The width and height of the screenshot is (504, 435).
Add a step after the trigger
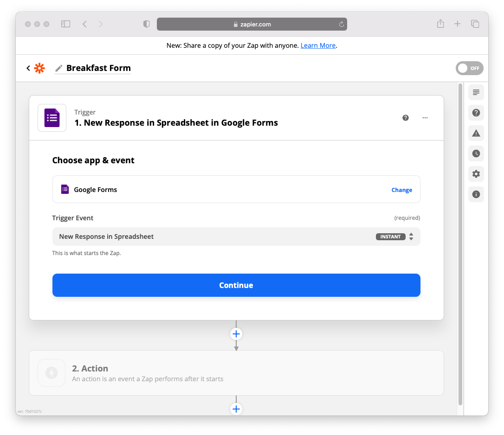click(236, 334)
